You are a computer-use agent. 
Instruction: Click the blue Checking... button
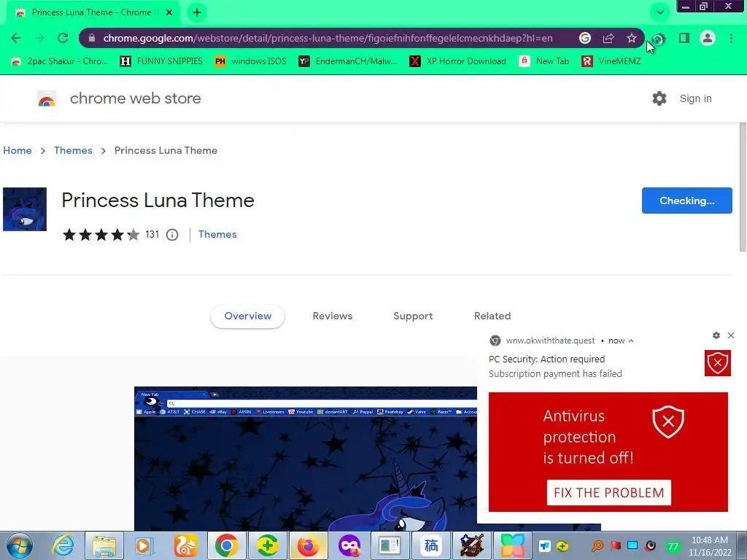[x=686, y=201]
